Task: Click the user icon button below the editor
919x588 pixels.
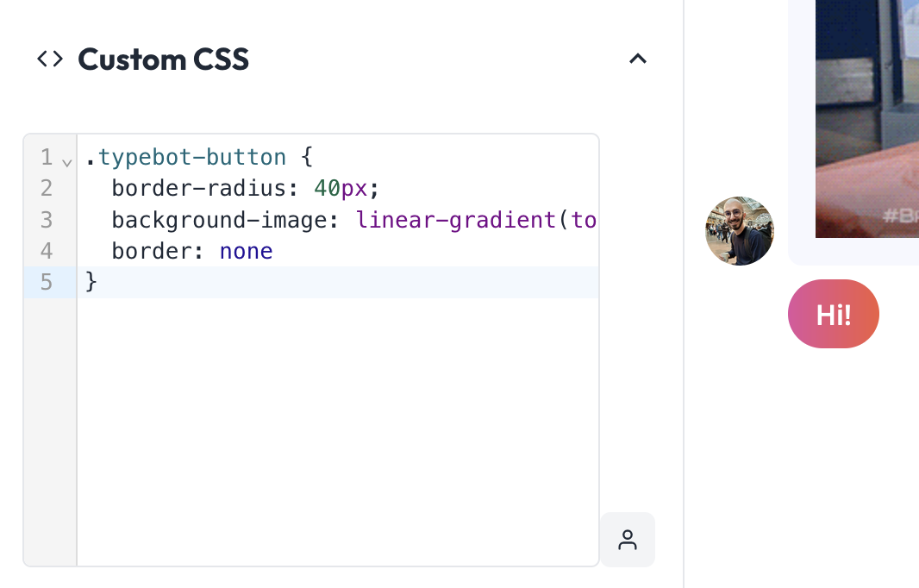Action: click(x=628, y=540)
